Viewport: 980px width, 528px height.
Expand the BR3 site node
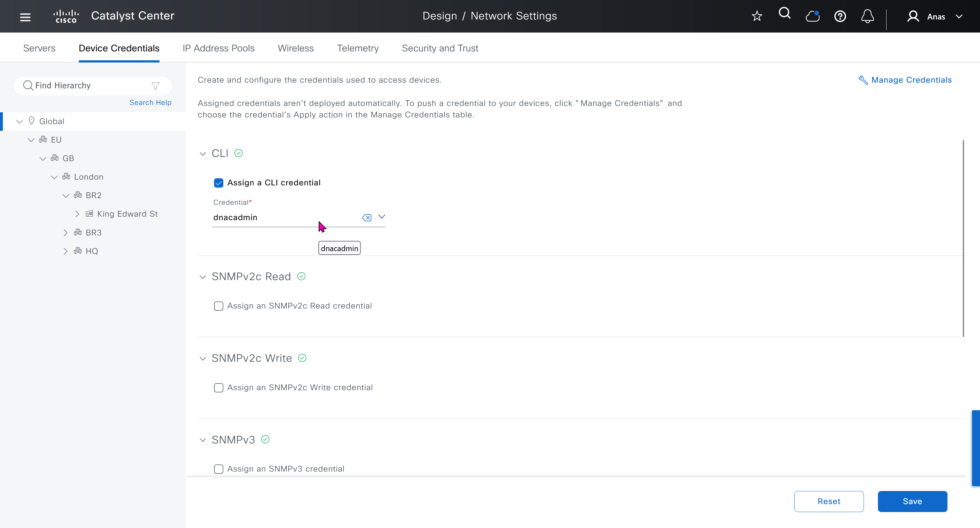click(65, 233)
